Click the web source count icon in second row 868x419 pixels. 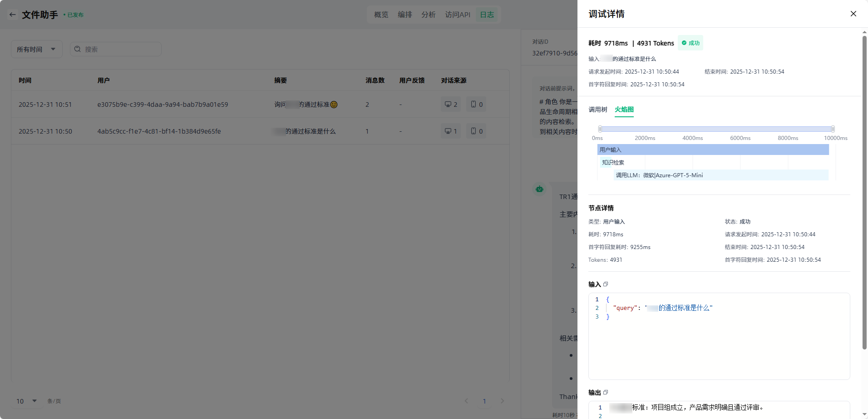(x=451, y=131)
